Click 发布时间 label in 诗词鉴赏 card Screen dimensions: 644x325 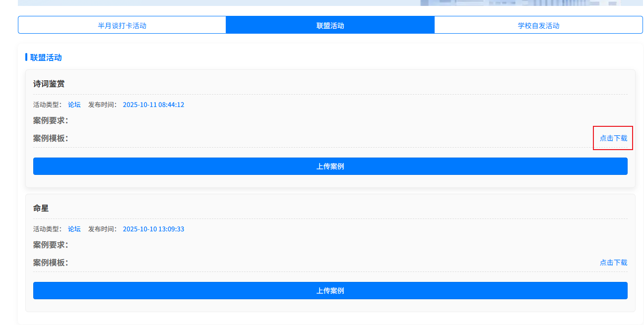point(102,105)
